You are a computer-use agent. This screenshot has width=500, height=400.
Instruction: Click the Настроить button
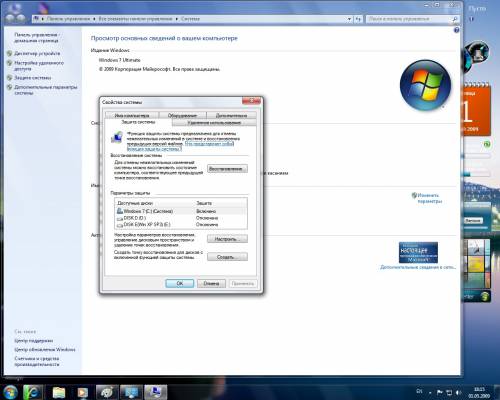227,239
